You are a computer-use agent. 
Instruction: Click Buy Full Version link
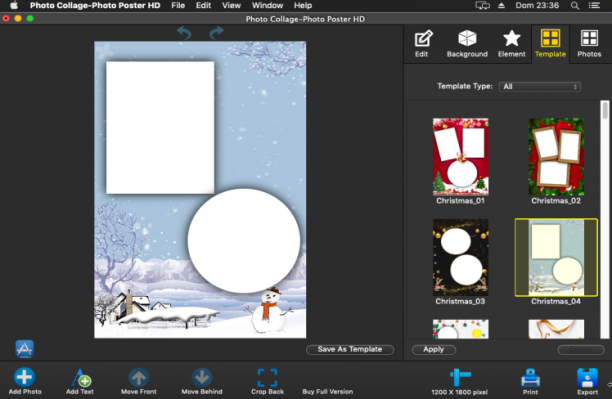point(327,392)
